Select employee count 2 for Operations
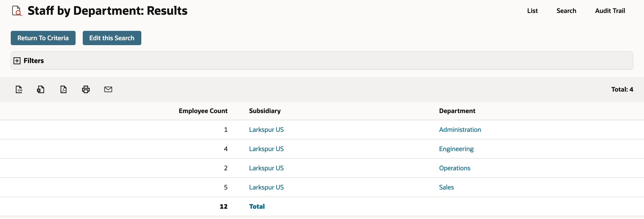 (225, 168)
